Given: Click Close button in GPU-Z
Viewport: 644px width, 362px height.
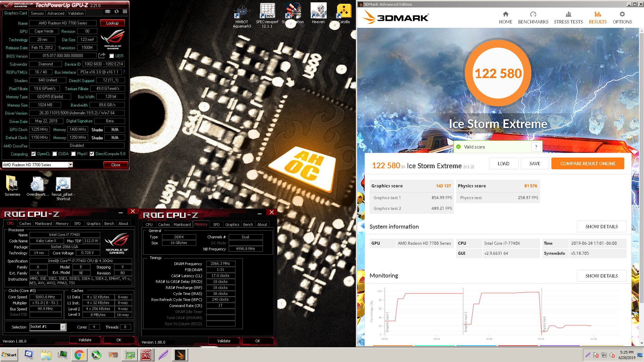Looking at the screenshot, I should (116, 165).
